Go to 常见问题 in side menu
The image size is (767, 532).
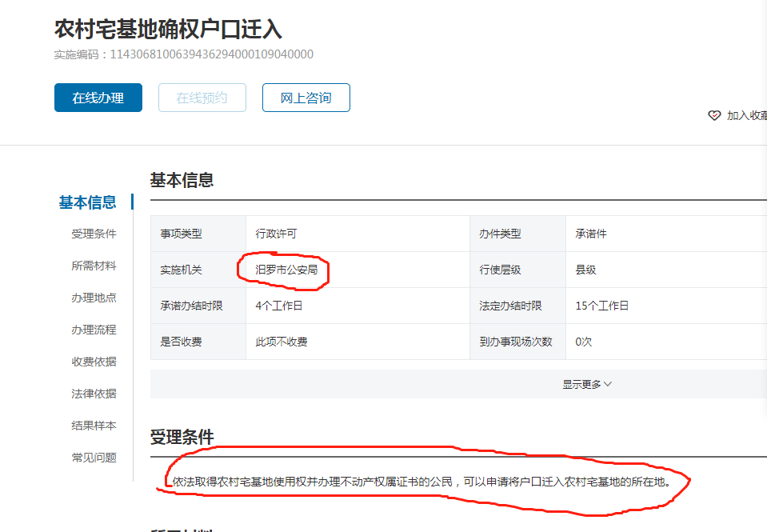(x=94, y=458)
